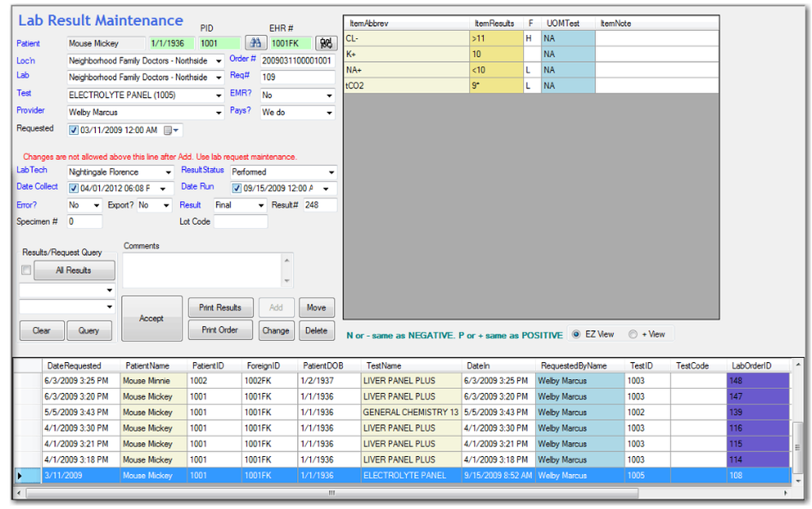The height and width of the screenshot is (509, 812).
Task: Click the Query button
Action: [89, 330]
